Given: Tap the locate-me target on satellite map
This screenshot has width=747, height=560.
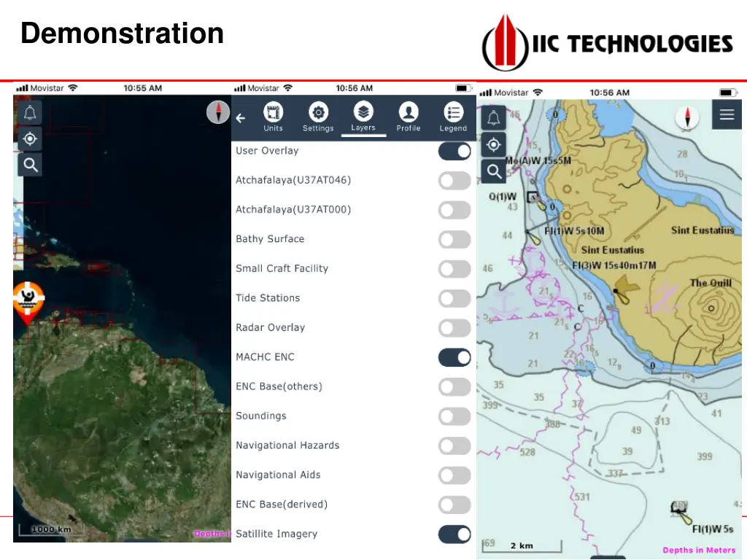Looking at the screenshot, I should 31,139.
